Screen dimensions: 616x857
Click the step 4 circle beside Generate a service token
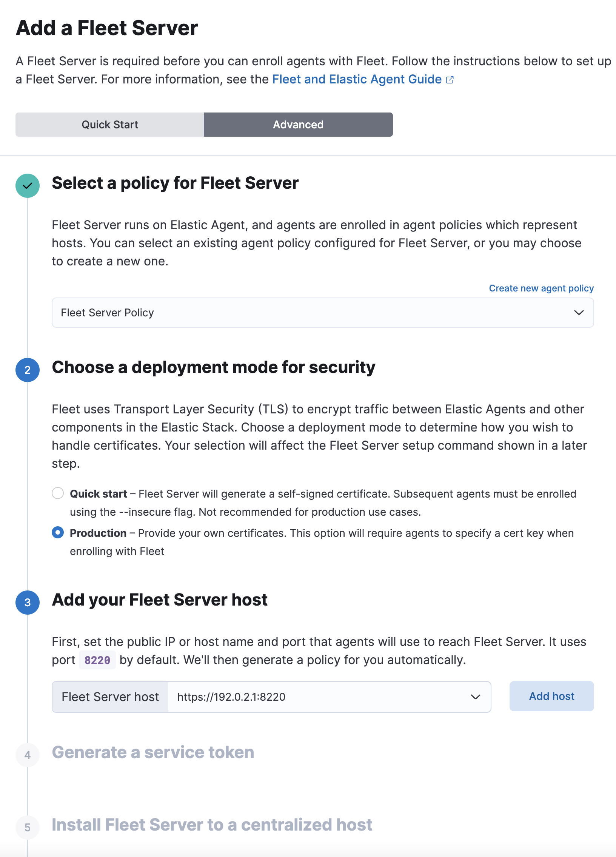pyautogui.click(x=27, y=755)
